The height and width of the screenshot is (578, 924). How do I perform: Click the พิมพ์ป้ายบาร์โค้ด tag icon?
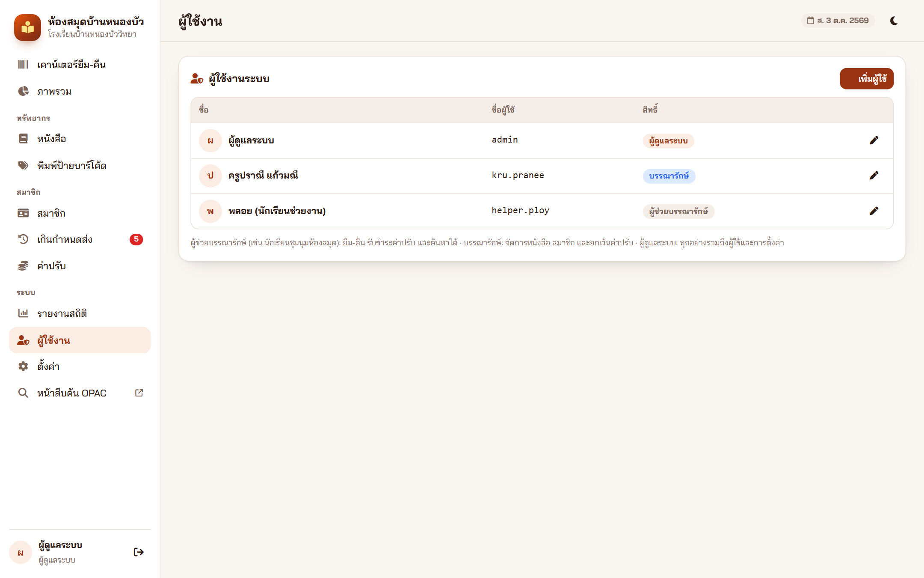tap(23, 165)
